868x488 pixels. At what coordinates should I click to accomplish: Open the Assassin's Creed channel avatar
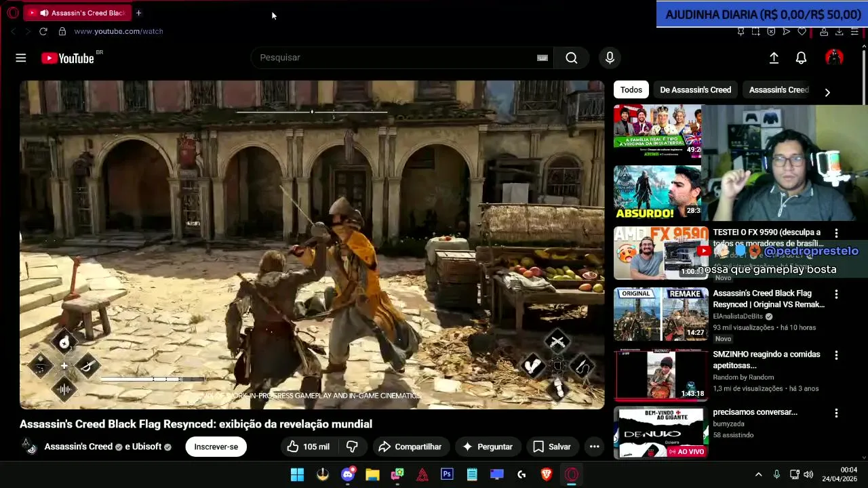click(28, 446)
